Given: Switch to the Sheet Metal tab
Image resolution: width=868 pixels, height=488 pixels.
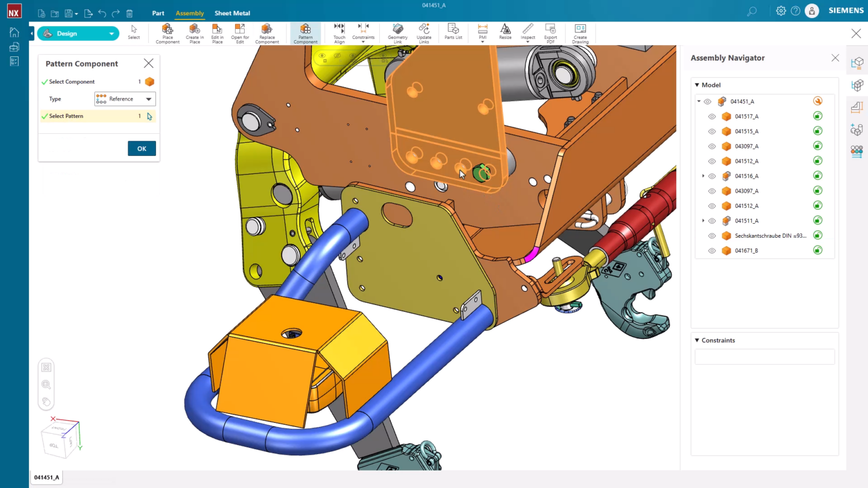Looking at the screenshot, I should pos(232,13).
